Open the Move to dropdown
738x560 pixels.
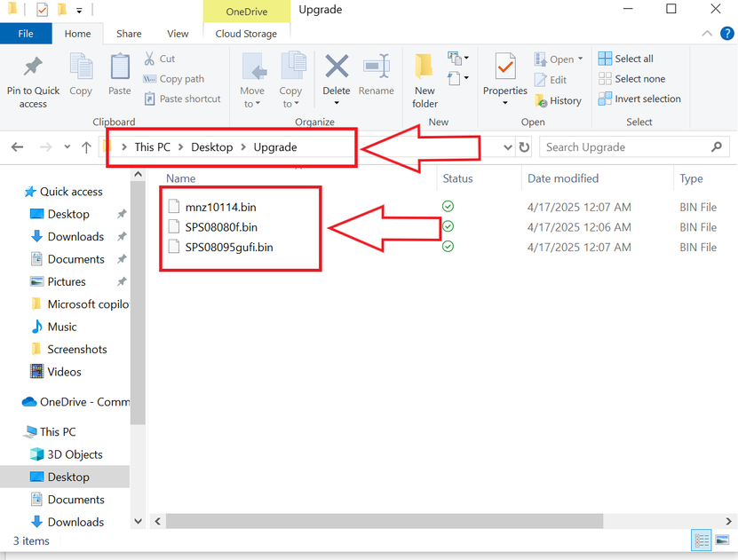coord(252,98)
